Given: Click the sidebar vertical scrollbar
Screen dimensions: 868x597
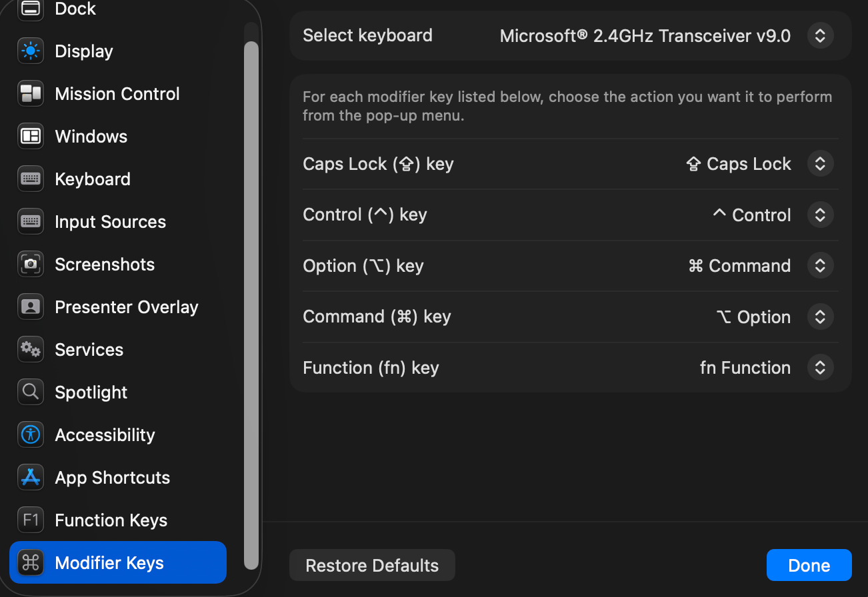Looking at the screenshot, I should tap(251, 305).
